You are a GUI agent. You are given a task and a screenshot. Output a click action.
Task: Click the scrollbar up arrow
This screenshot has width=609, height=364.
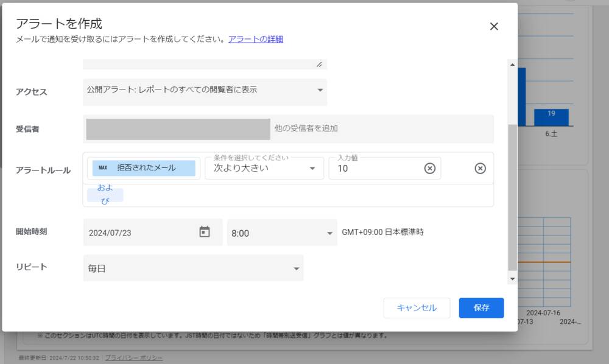(512, 65)
